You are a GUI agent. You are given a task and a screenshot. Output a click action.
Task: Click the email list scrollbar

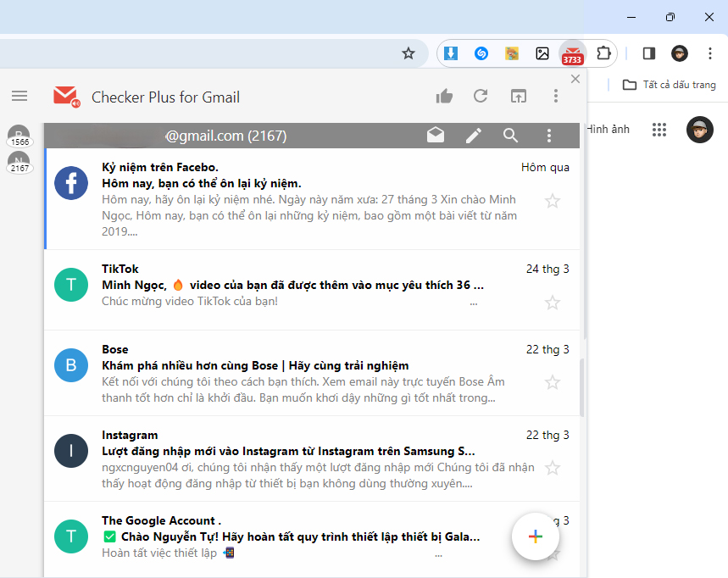(x=582, y=387)
